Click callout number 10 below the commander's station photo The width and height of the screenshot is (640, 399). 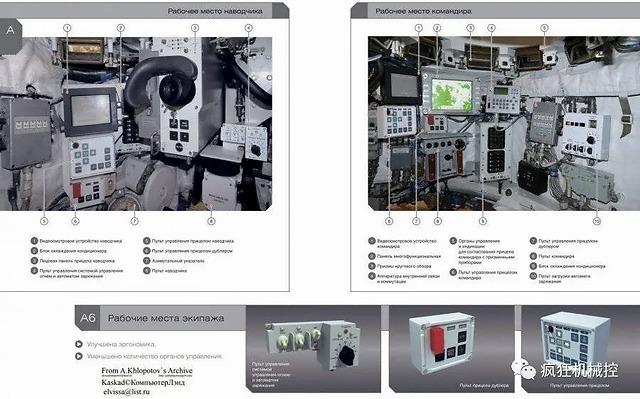(596, 221)
